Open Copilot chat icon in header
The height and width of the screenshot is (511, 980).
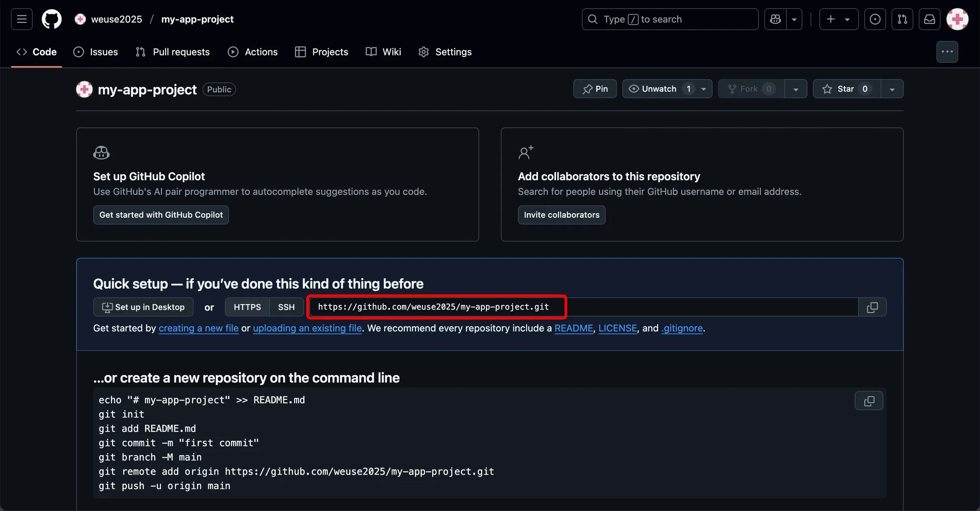click(x=776, y=19)
